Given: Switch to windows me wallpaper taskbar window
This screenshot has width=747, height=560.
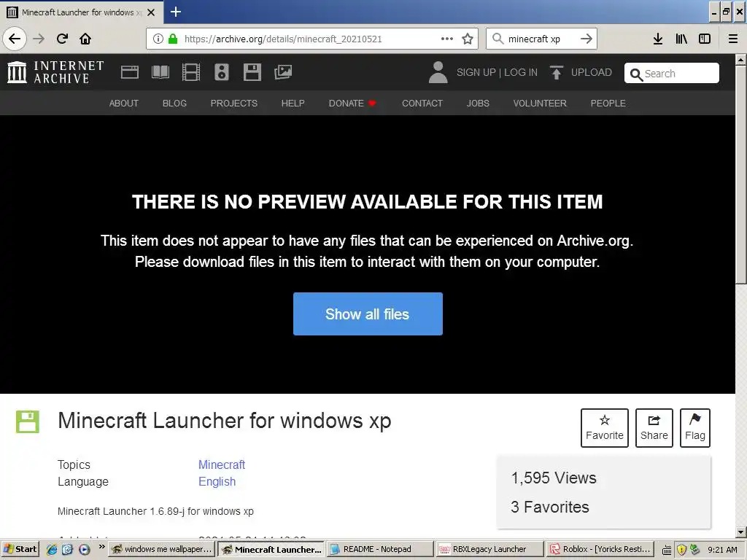Looking at the screenshot, I should [162, 549].
